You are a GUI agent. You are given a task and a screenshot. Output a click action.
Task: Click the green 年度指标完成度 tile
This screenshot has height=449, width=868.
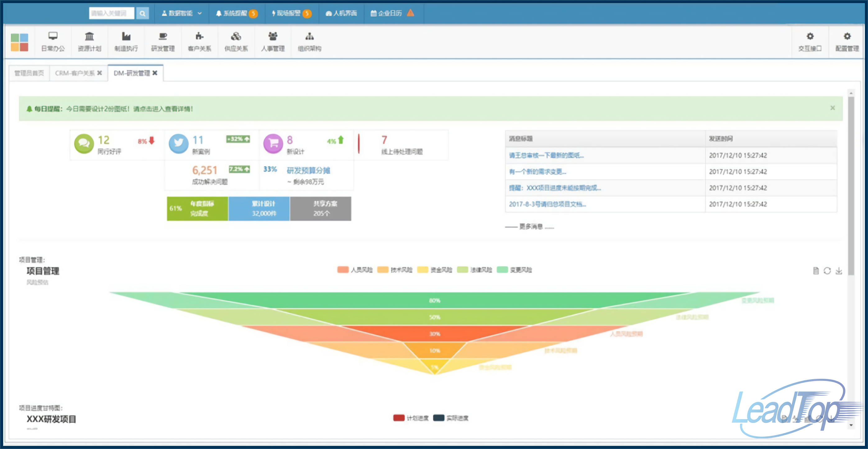(x=198, y=208)
